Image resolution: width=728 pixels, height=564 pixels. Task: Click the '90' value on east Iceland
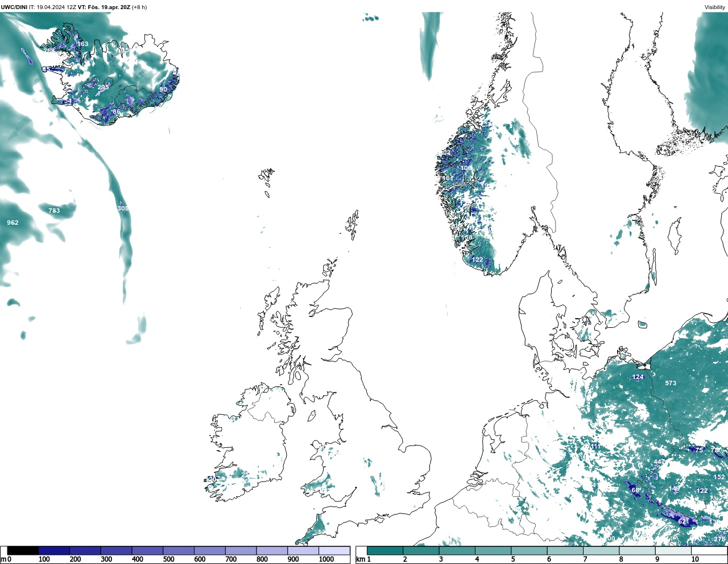click(163, 89)
